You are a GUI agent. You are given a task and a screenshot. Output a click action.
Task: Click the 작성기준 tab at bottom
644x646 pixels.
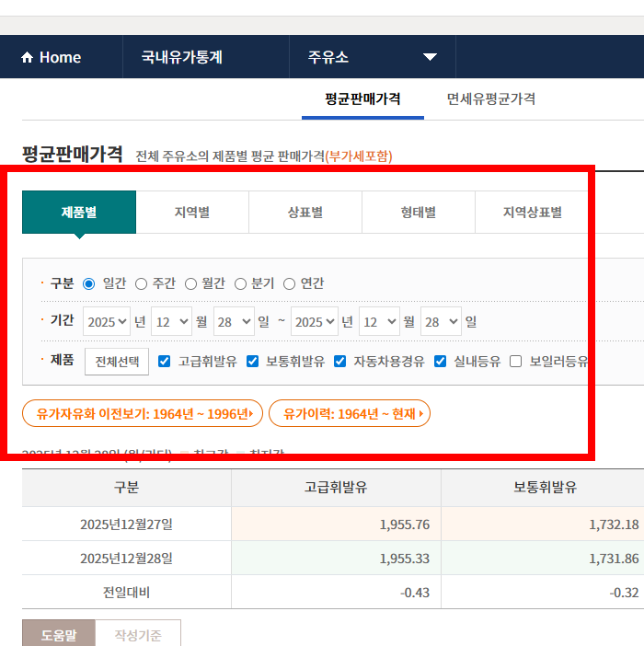click(x=138, y=634)
